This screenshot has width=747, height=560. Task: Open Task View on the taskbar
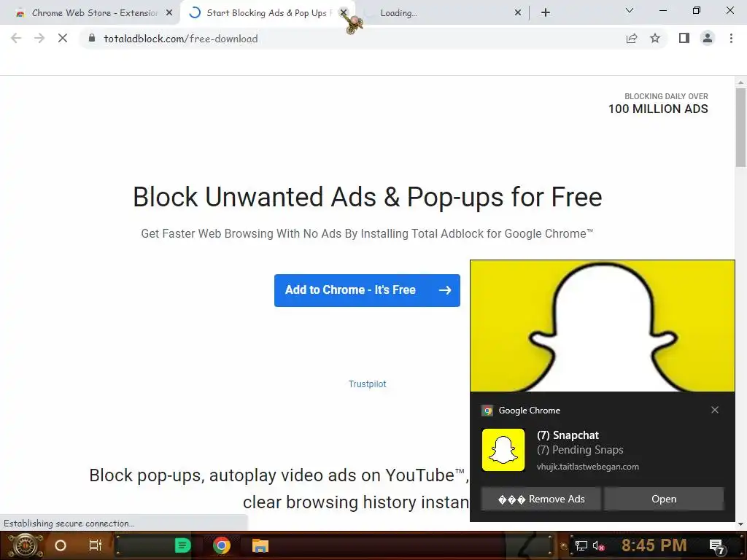pos(96,545)
